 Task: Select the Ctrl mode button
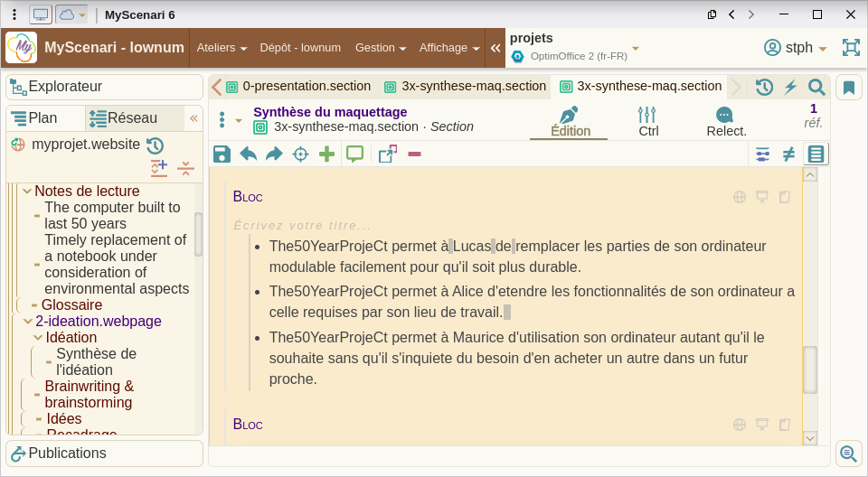click(648, 122)
